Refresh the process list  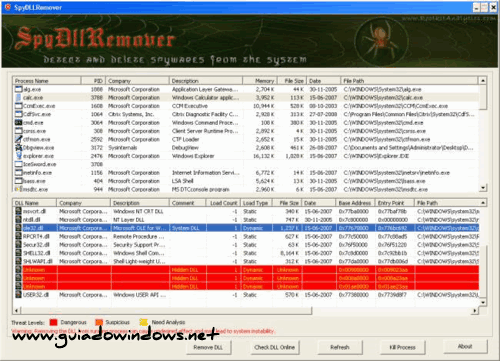click(x=340, y=347)
